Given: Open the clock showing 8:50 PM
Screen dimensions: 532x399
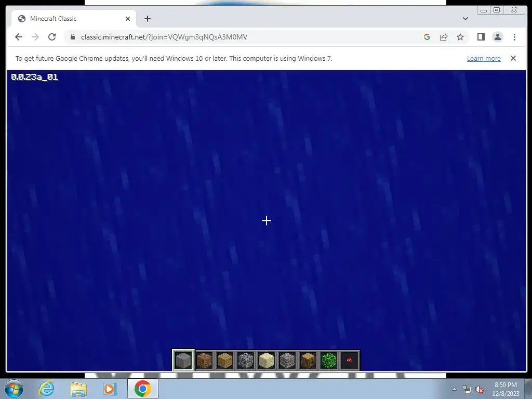Looking at the screenshot, I should pos(506,389).
